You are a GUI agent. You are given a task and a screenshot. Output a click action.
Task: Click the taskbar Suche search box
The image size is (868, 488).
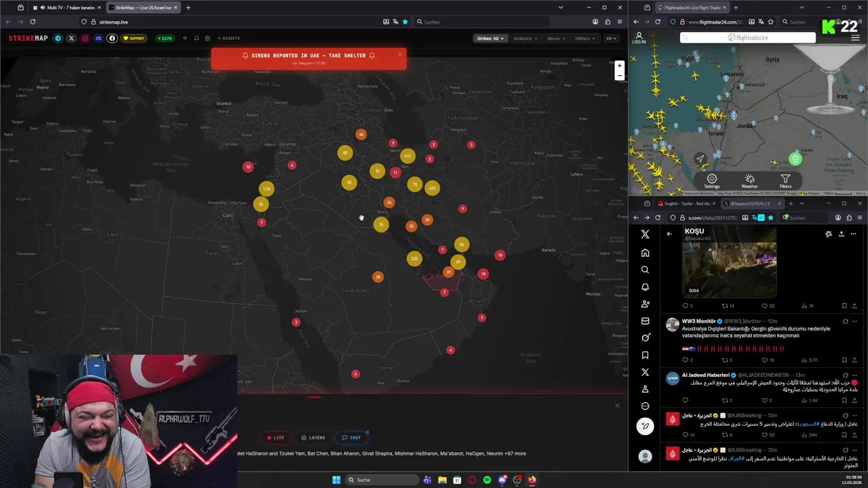coord(382,480)
